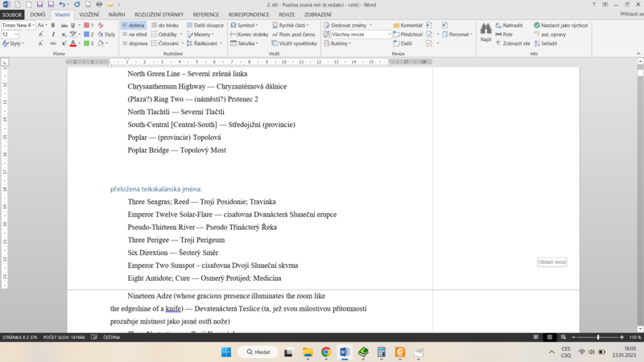
Task: Click the printer icon in quick access toolbar
Action: [99, 5]
